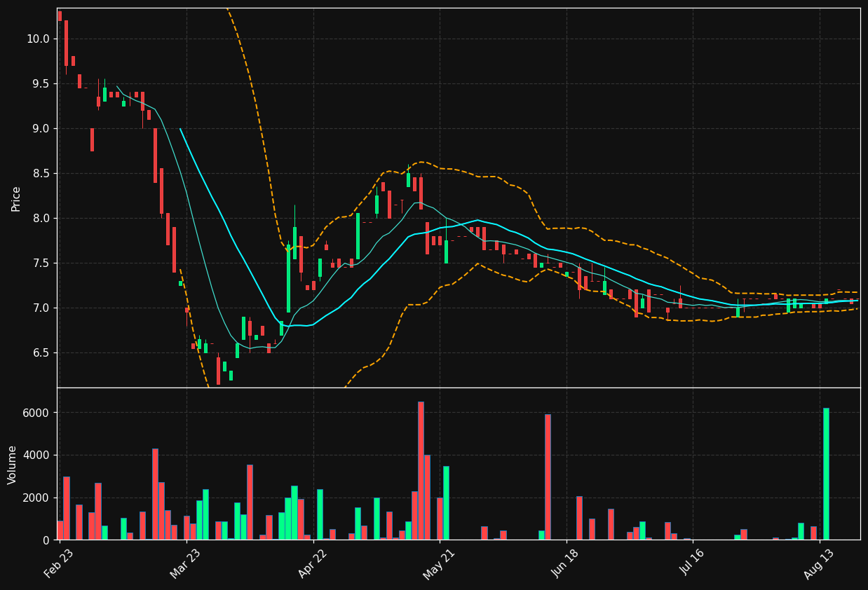Click the May 21 date label

click(440, 563)
